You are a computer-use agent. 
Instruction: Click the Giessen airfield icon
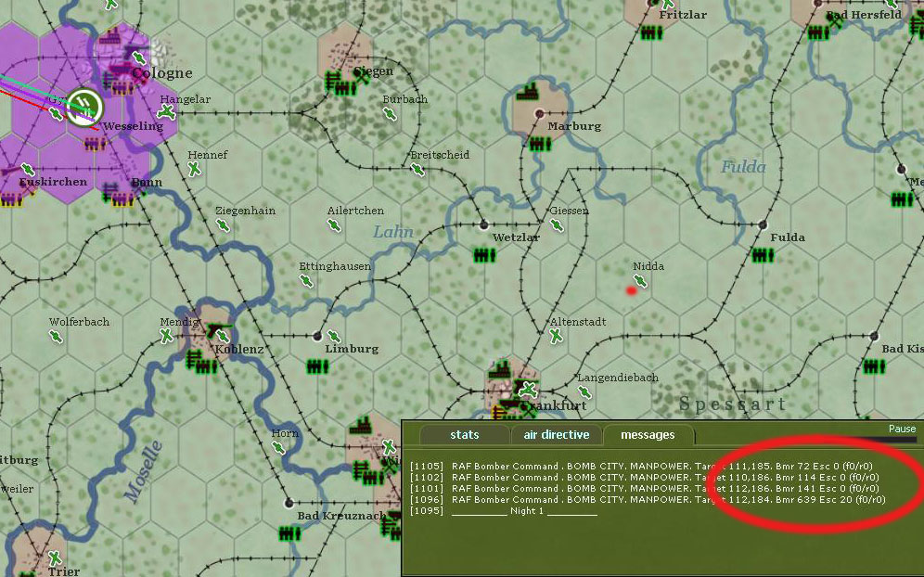click(x=557, y=224)
